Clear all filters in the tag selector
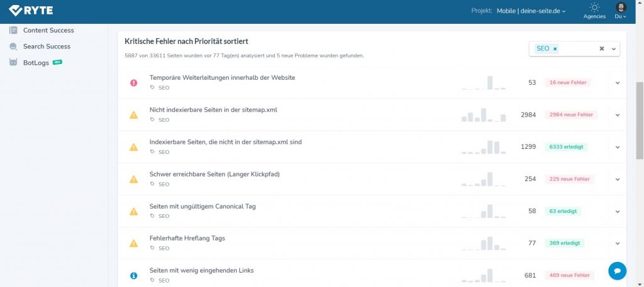 [602, 48]
